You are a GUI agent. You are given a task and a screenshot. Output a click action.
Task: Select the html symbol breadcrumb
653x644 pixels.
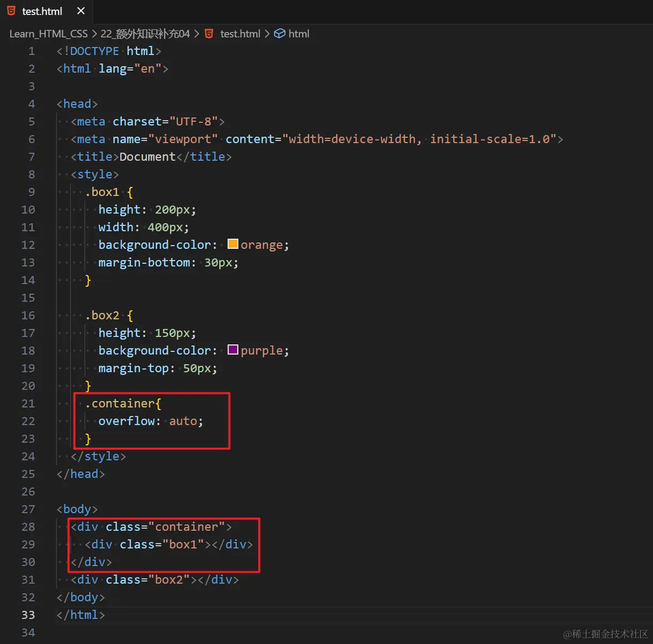[x=299, y=34]
